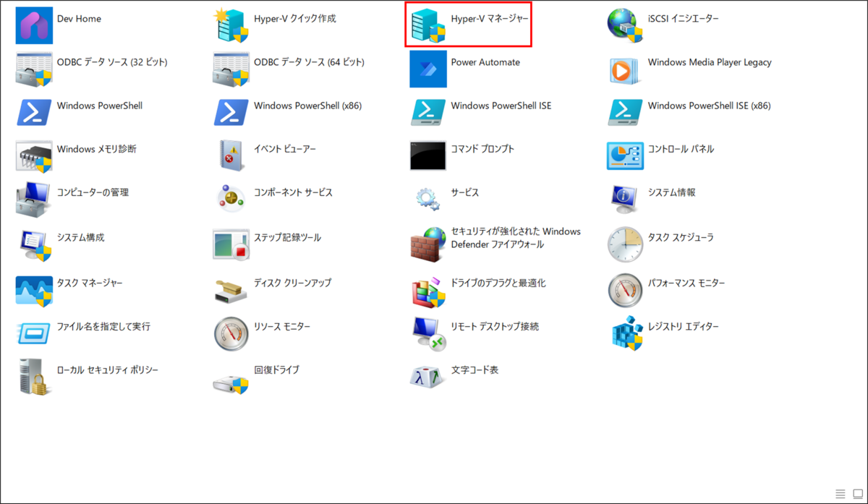Launch the タスク マネージャー icon
The image size is (868, 504).
pos(34,290)
